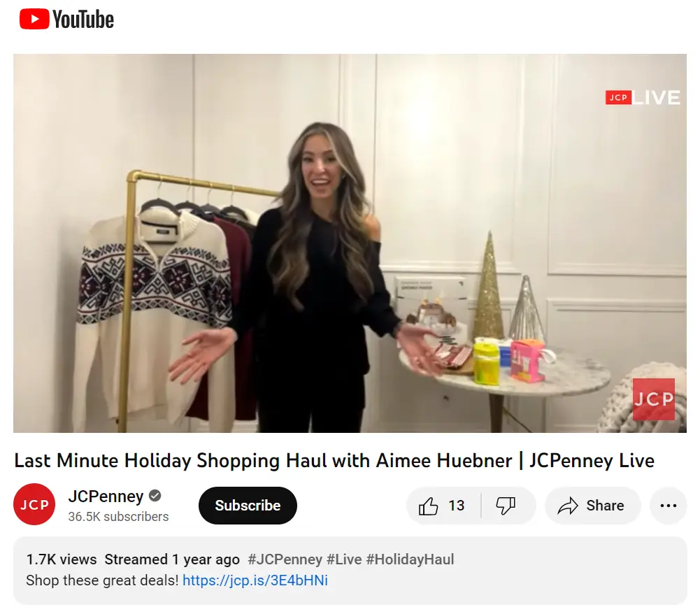Click the verified checkmark badge
This screenshot has height=614, width=700.
click(x=155, y=496)
